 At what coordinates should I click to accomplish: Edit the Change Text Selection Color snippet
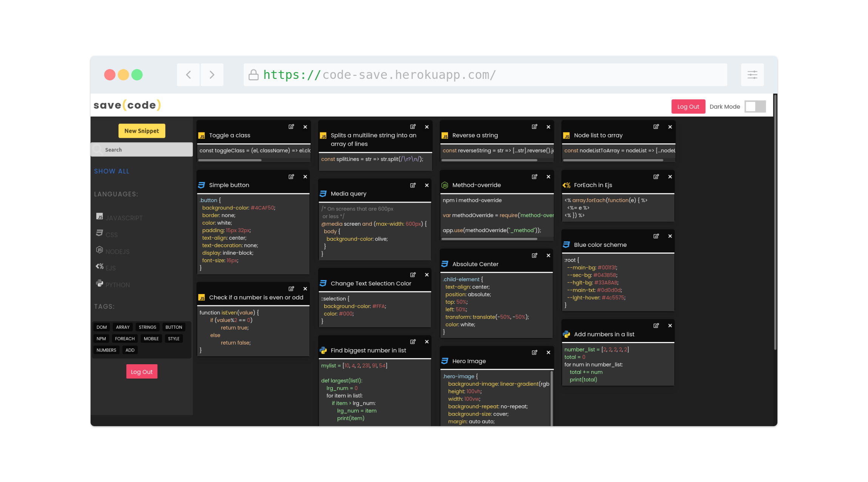pos(413,275)
